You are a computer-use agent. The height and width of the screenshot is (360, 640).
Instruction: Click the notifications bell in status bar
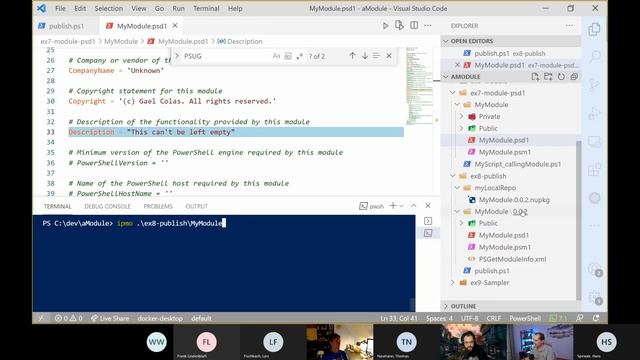coord(596,318)
